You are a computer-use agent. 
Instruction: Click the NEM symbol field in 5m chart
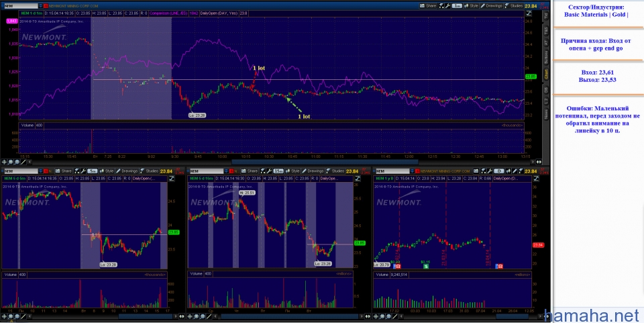21,171
